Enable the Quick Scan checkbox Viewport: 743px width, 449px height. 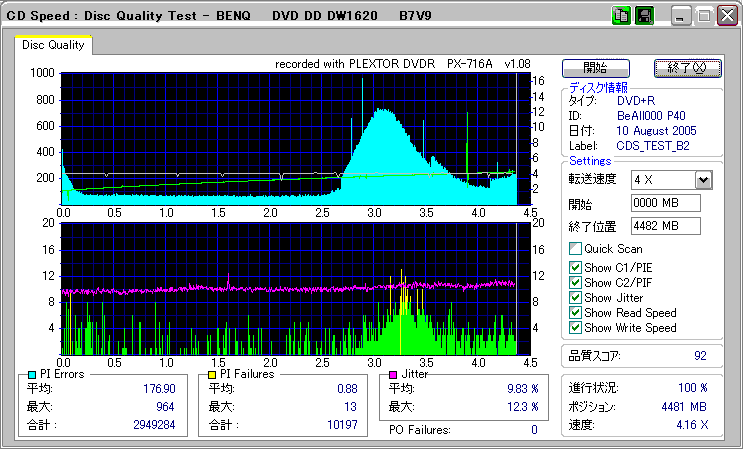(575, 248)
